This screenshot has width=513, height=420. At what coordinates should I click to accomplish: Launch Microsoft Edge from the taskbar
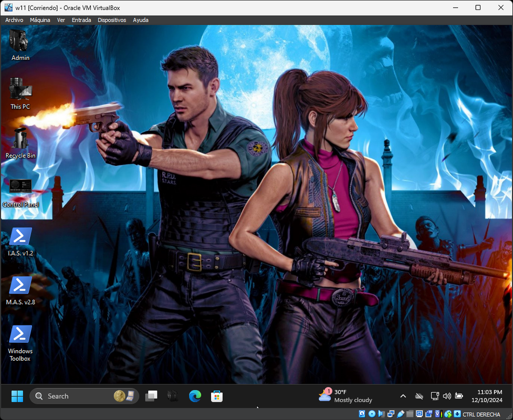pos(195,396)
